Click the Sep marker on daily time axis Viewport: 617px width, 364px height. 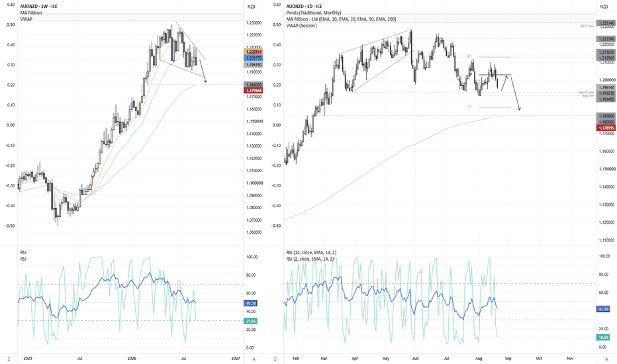[x=508, y=359]
